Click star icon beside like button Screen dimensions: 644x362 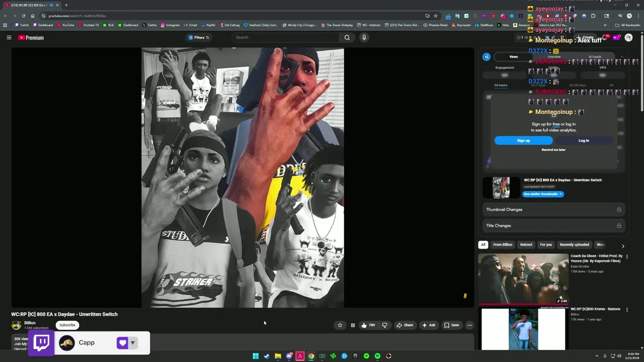340,325
